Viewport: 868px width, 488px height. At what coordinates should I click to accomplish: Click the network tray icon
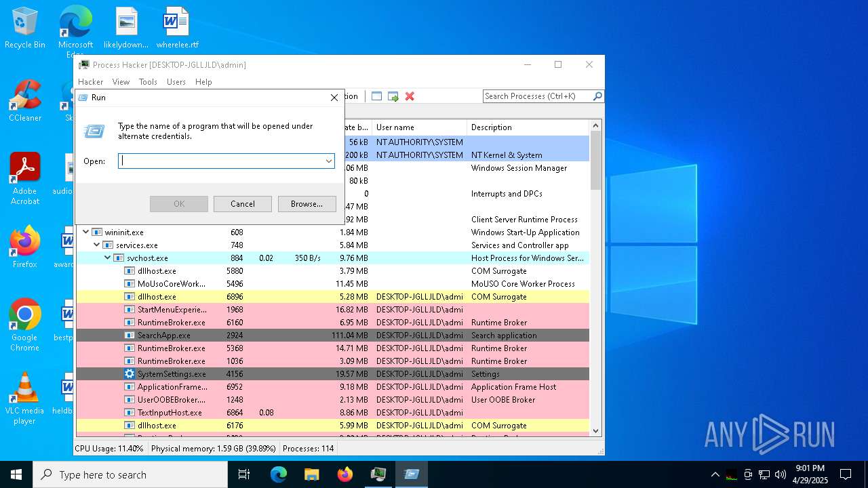[764, 474]
